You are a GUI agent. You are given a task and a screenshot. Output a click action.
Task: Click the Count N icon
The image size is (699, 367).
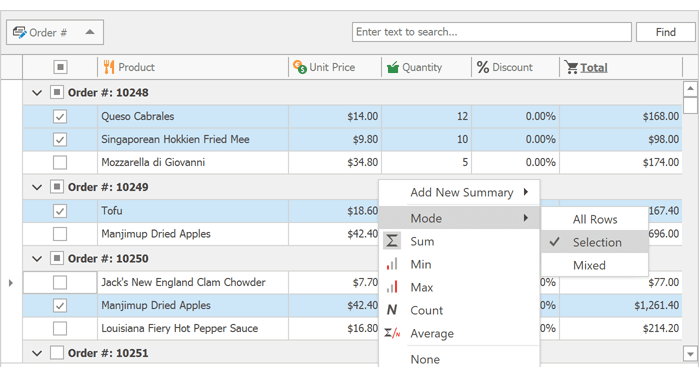[392, 310]
